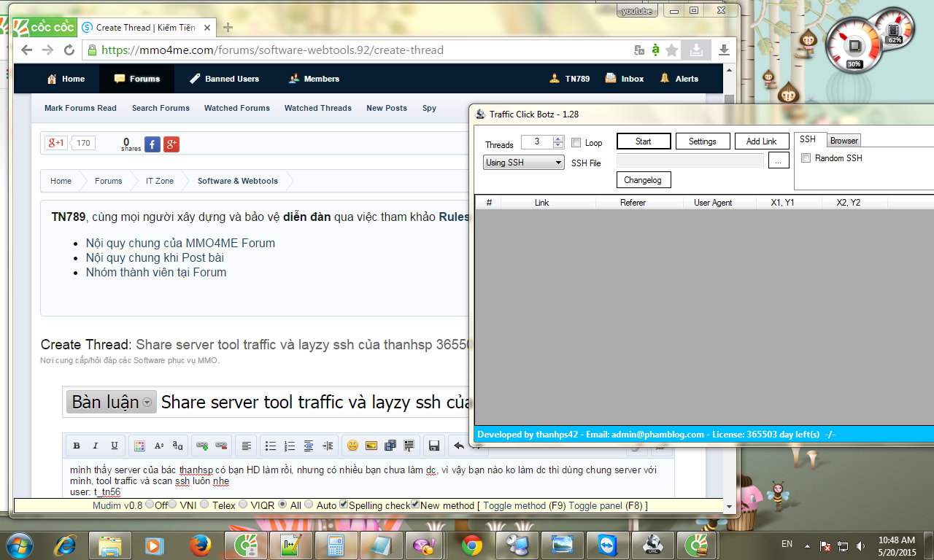
Task: Open the Using SSH dropdown
Action: click(524, 163)
